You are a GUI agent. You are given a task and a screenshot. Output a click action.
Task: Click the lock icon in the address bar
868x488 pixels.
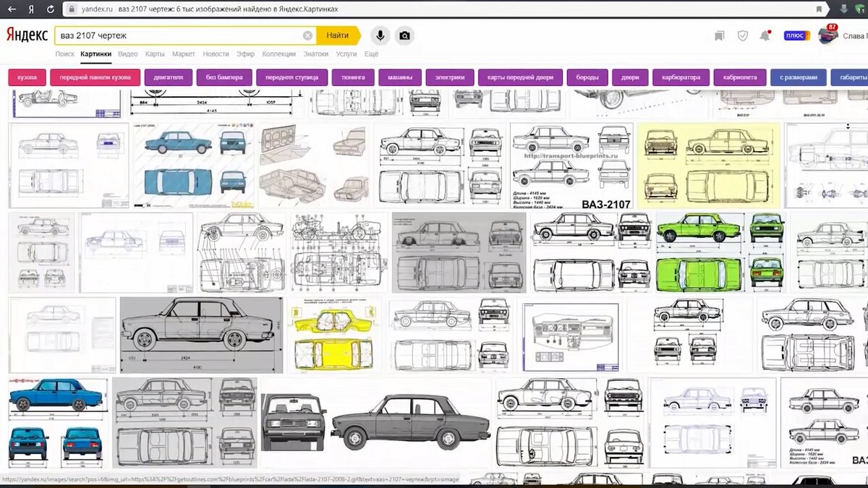click(71, 9)
